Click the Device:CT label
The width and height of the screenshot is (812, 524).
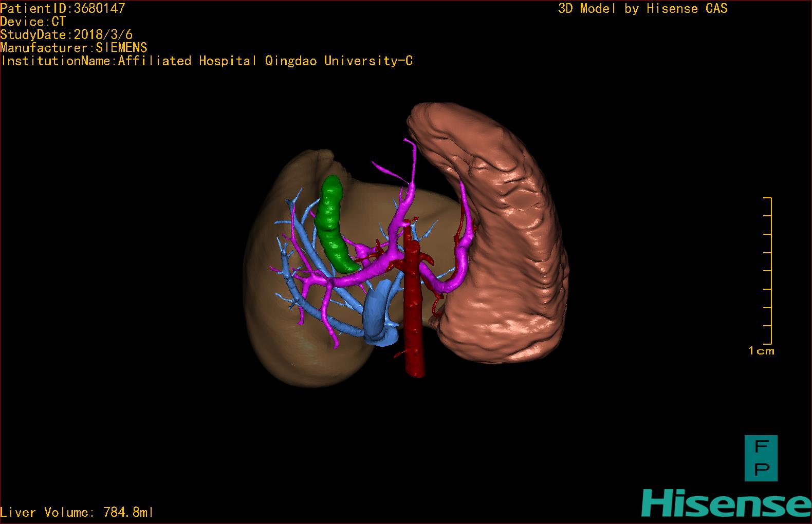click(x=33, y=22)
